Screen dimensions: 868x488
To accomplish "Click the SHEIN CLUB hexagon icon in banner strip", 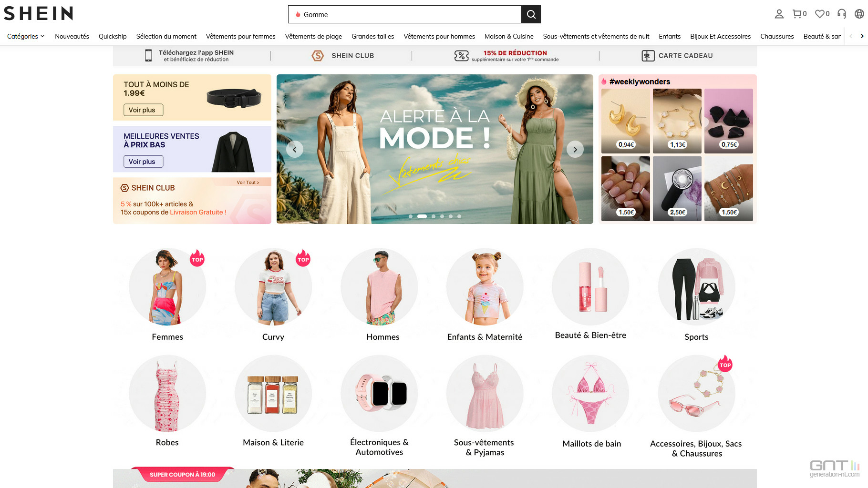I will (x=318, y=56).
